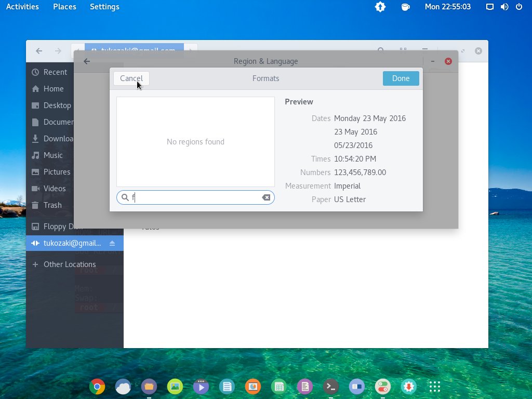Click the volume icon in the top bar
532x399 pixels.
click(503, 7)
